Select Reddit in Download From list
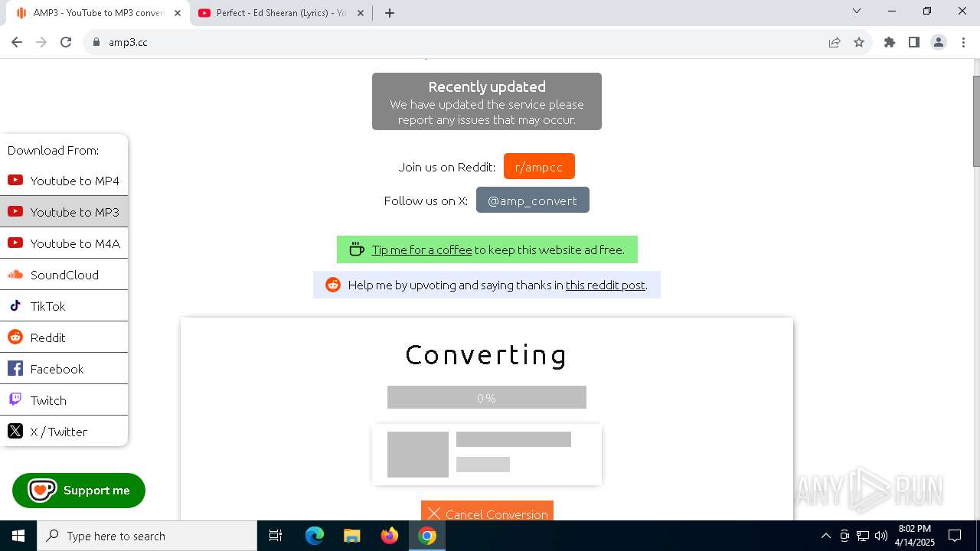 pos(64,337)
